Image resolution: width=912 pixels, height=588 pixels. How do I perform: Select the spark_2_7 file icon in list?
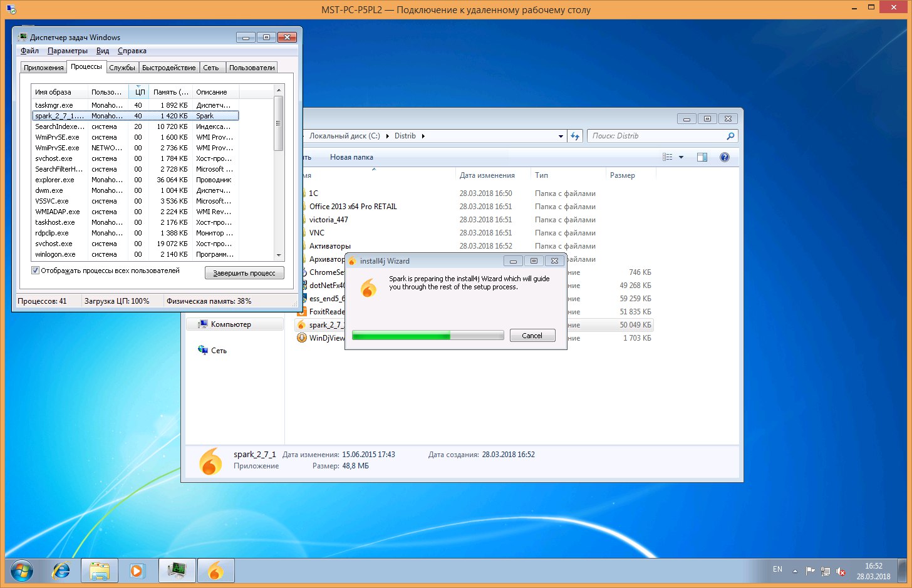tap(301, 325)
